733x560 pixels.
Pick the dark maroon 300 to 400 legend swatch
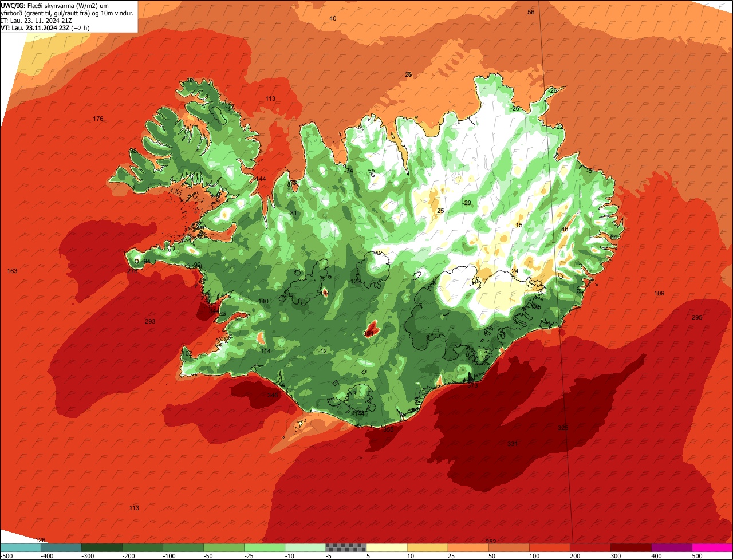coord(630,548)
